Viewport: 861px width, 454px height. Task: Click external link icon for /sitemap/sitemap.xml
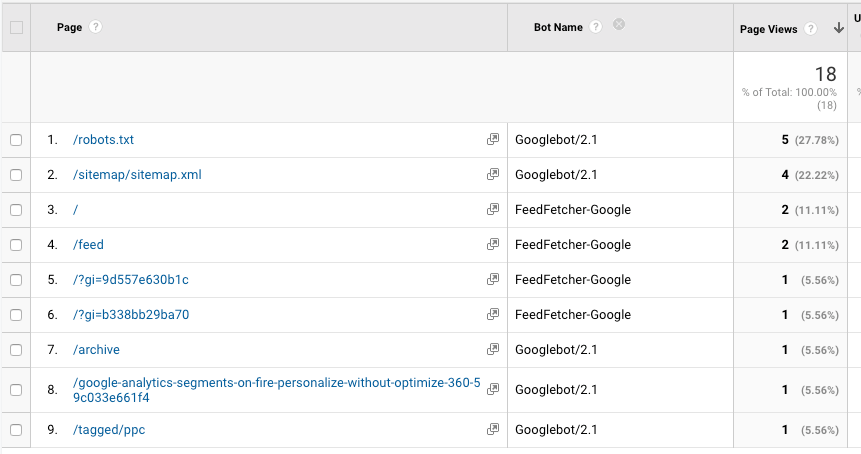tap(493, 175)
